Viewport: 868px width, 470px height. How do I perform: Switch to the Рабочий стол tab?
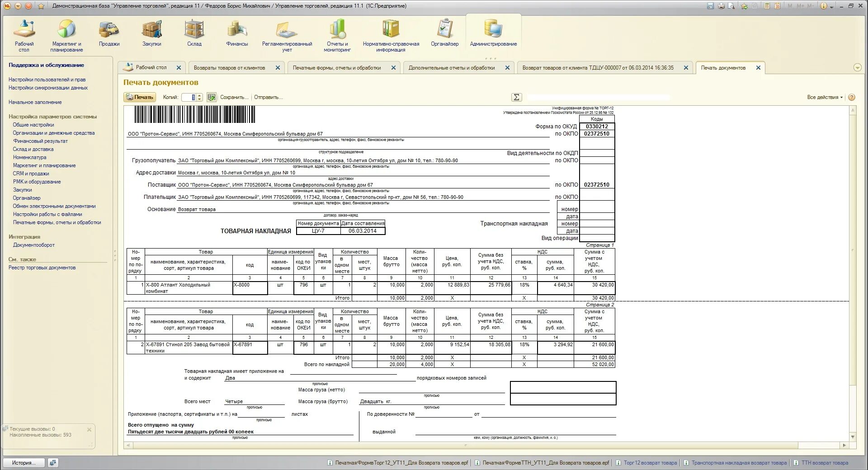151,67
